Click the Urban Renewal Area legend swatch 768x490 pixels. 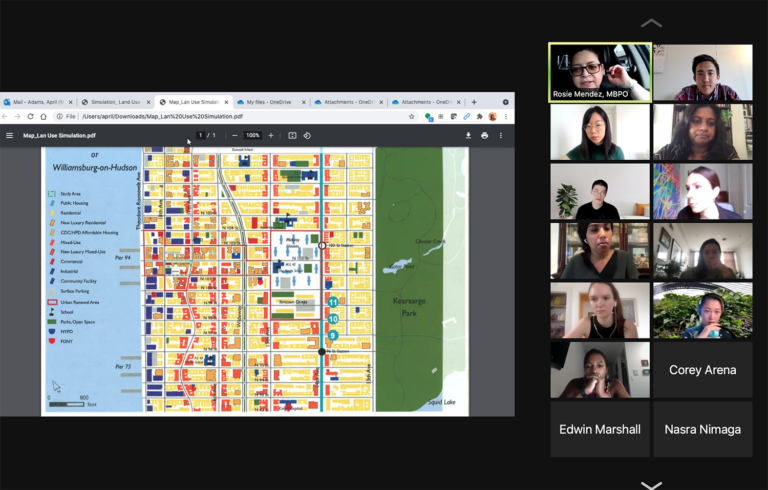tap(53, 300)
